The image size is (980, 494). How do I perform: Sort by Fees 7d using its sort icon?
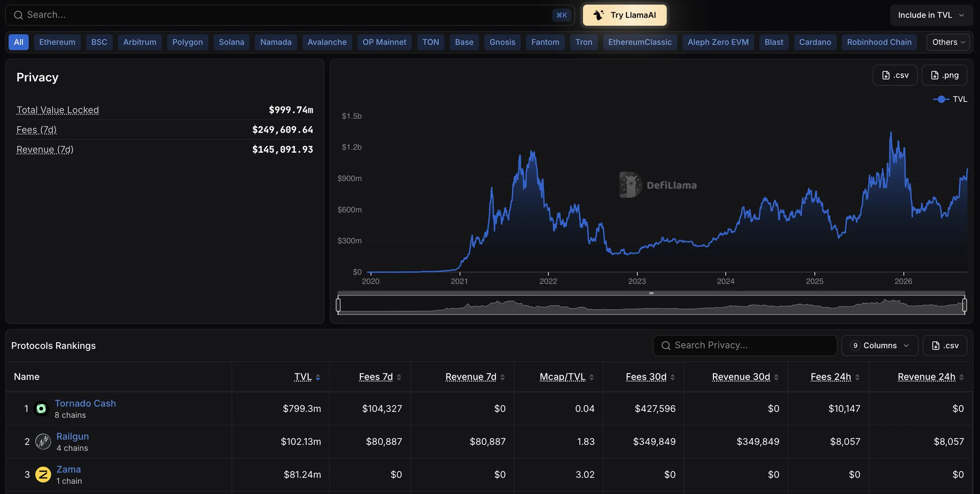tap(399, 377)
